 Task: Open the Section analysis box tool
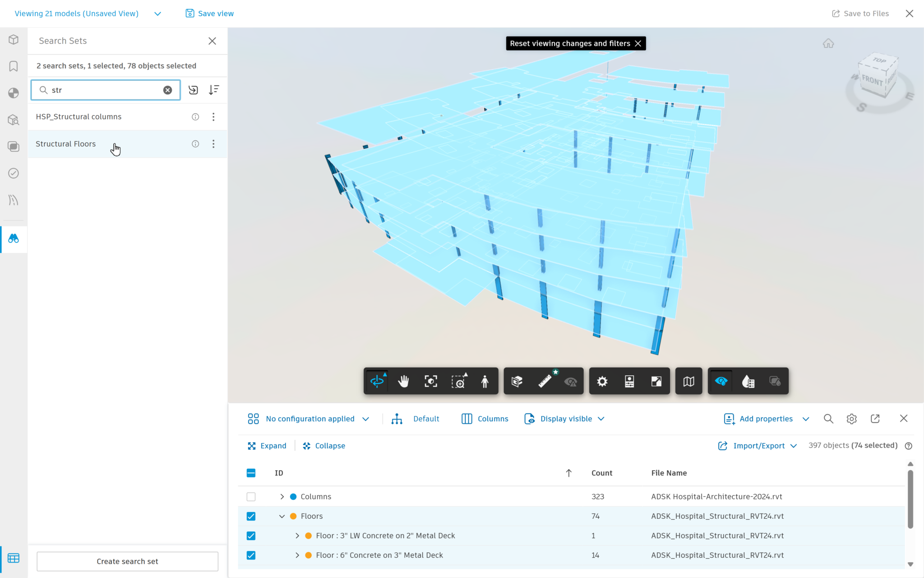(x=517, y=382)
